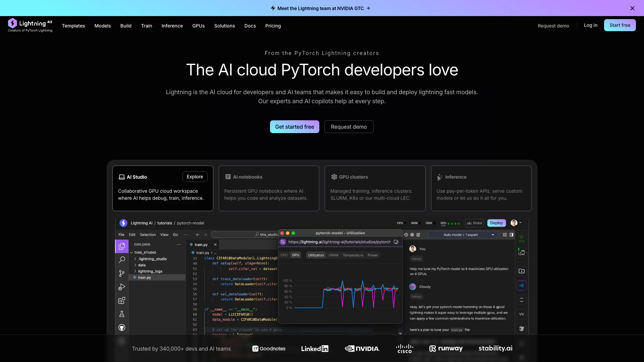Open Source Control branch icon
The width and height of the screenshot is (644, 362).
(122, 274)
